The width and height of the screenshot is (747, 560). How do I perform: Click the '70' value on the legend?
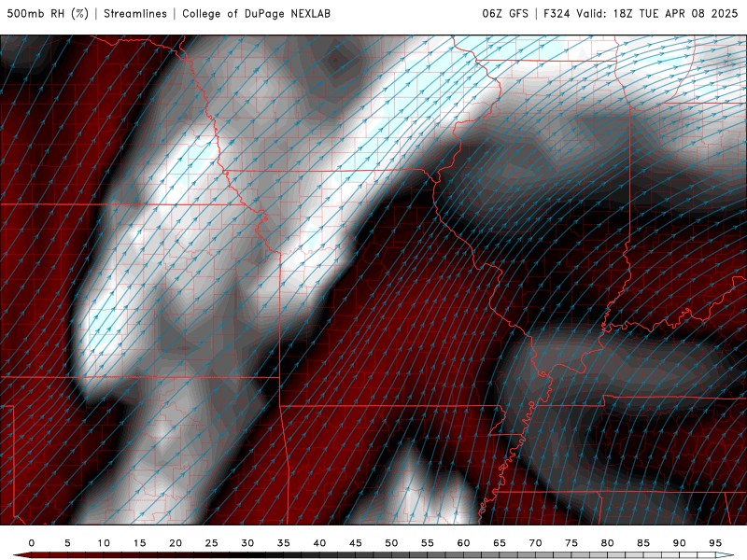535,543
